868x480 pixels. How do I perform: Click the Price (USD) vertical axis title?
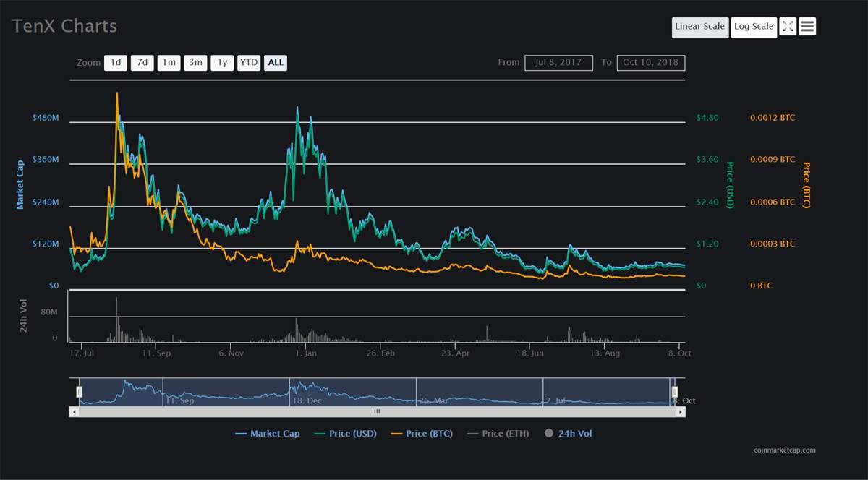[730, 185]
